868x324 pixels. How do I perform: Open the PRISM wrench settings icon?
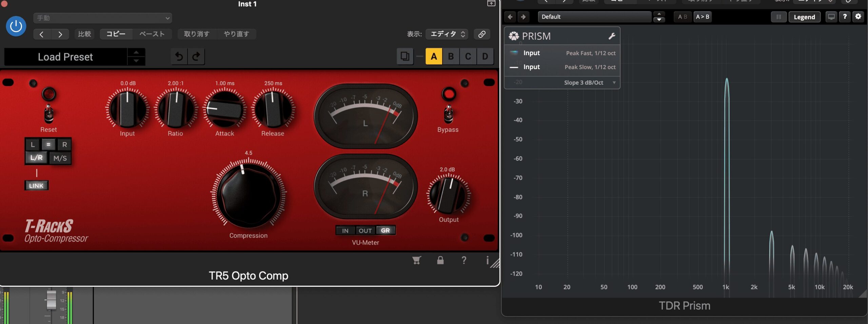612,36
